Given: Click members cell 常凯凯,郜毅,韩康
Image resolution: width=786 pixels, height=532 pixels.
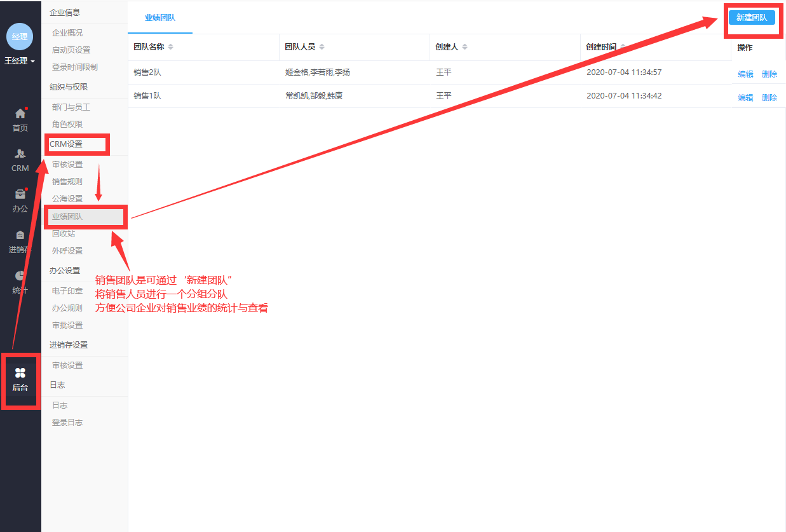Looking at the screenshot, I should click(x=315, y=96).
